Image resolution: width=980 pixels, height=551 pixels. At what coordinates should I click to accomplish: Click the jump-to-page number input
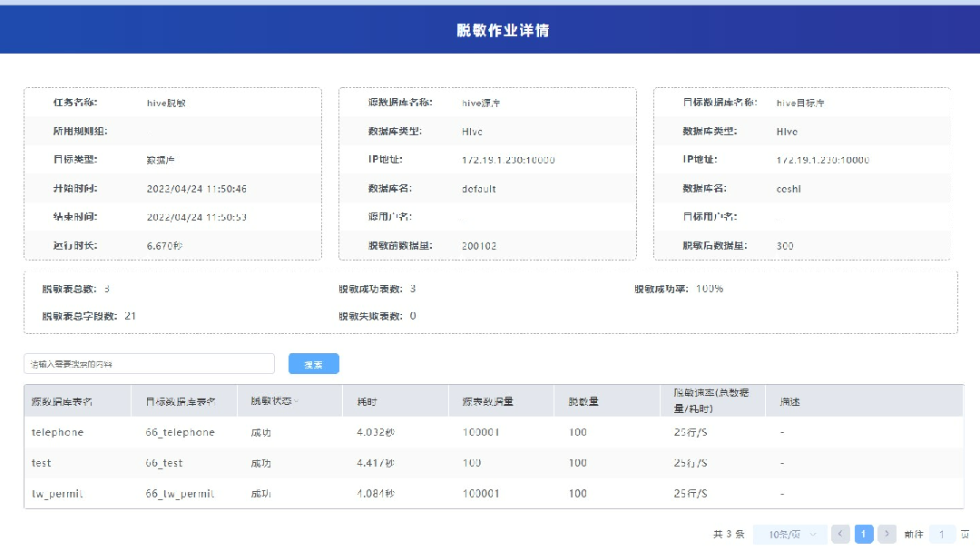tap(942, 535)
